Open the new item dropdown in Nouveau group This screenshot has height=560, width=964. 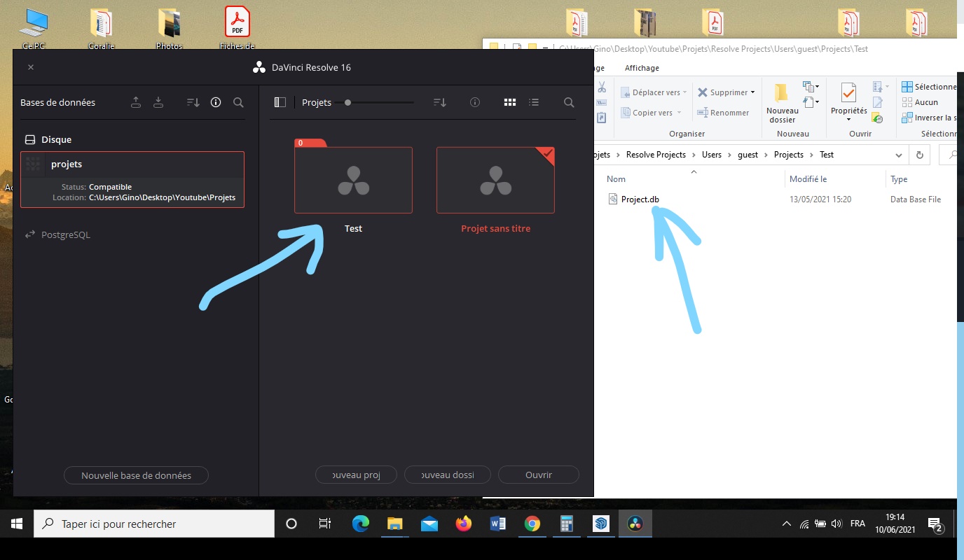point(811,87)
